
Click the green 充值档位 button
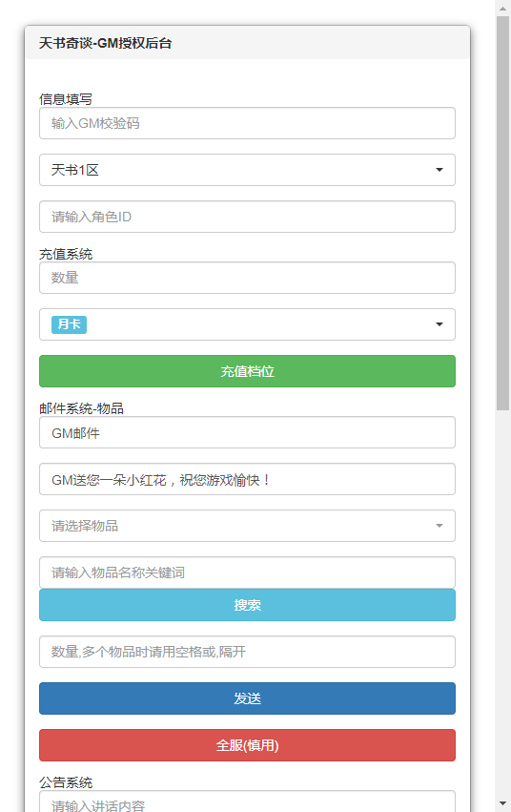coord(247,371)
